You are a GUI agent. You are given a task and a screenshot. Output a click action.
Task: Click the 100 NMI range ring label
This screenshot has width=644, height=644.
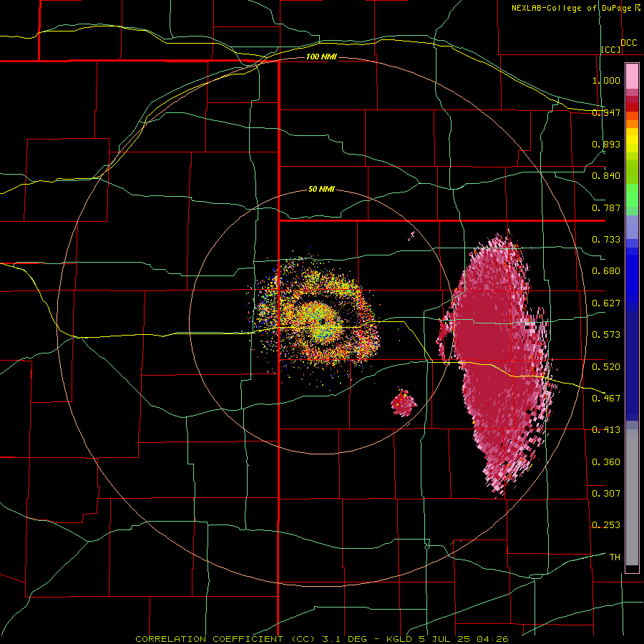pos(321,57)
